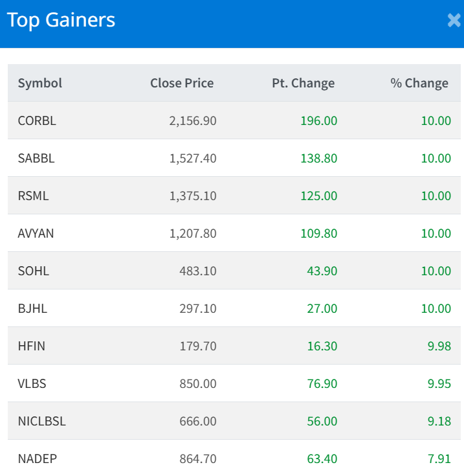Click CORBL close price 2,156.90
This screenshot has width=464, height=476.
193,120
